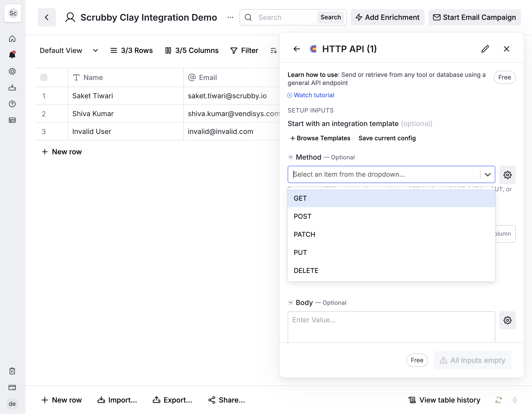Toggle the select-all rows checkbox

pos(44,77)
